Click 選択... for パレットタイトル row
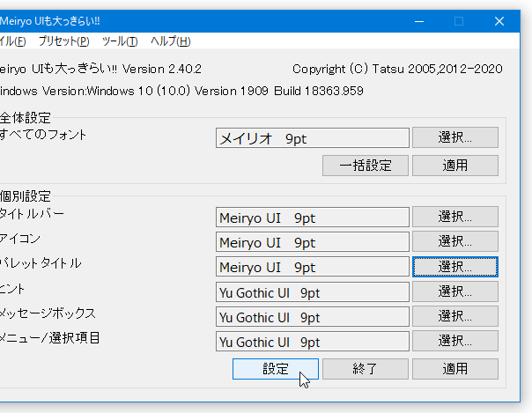This screenshot has width=532, height=413. point(455,267)
